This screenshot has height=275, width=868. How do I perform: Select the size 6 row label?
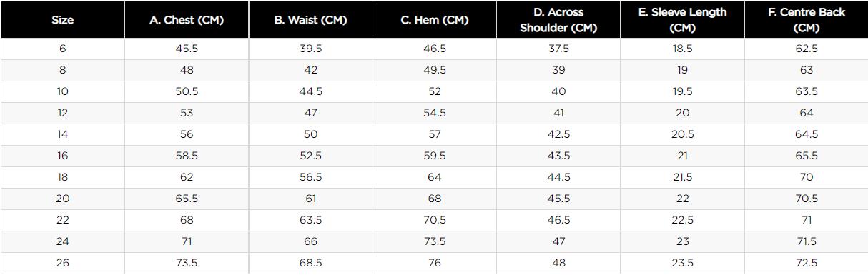tap(62, 49)
